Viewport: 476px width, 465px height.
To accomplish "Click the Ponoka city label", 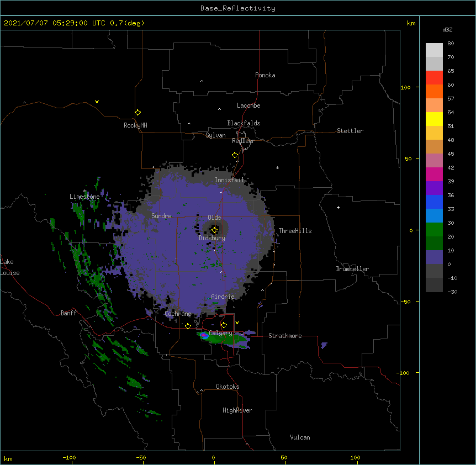I will point(265,75).
